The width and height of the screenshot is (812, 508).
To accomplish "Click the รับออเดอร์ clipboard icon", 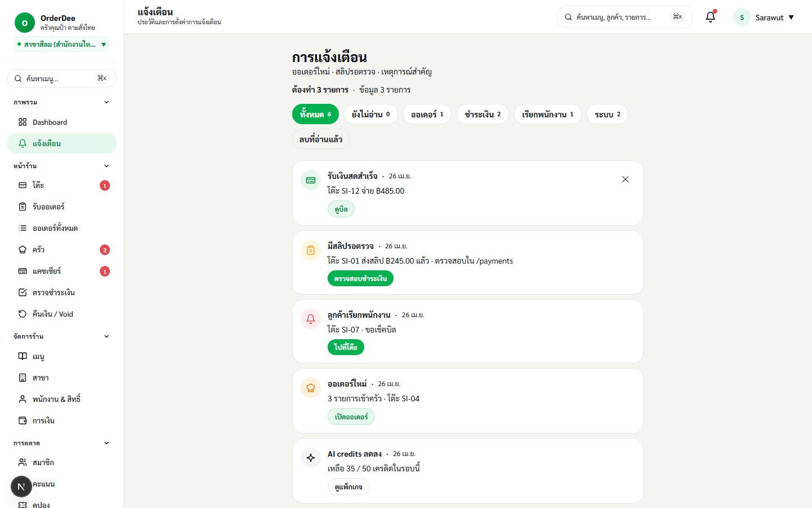I will pyautogui.click(x=23, y=207).
